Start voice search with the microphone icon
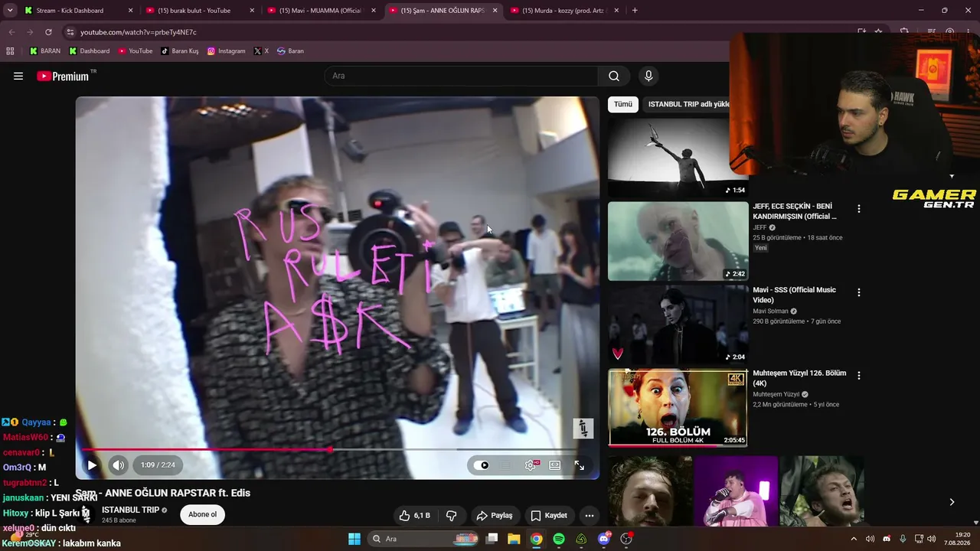The image size is (980, 551). pyautogui.click(x=648, y=76)
